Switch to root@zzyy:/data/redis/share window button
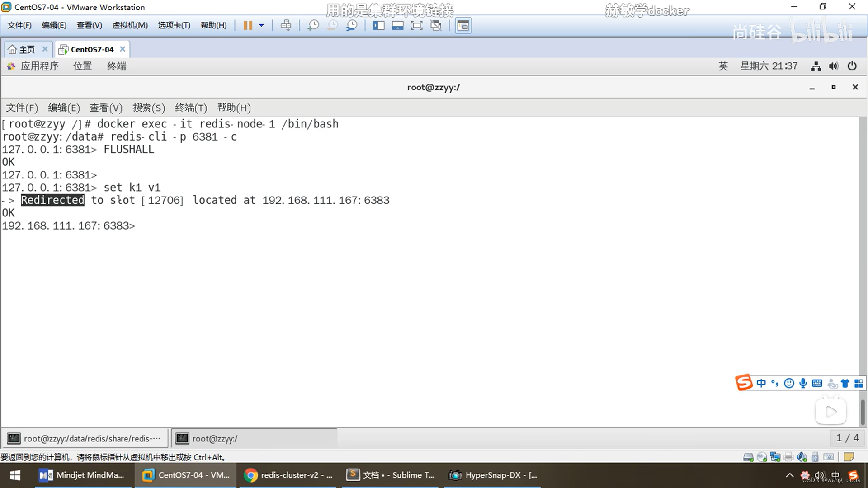This screenshot has height=488, width=868. click(x=86, y=438)
